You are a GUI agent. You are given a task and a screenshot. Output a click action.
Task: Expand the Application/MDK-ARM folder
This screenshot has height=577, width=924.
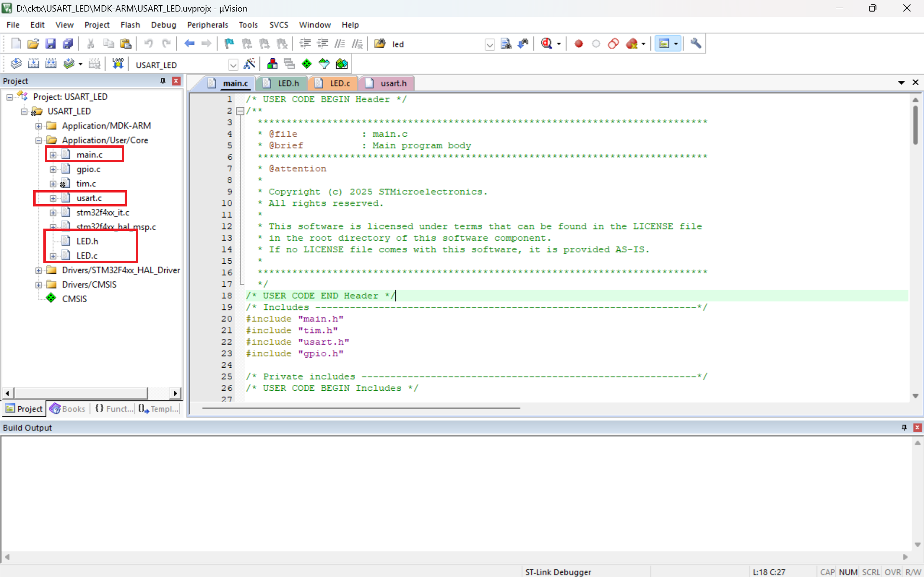tap(39, 126)
